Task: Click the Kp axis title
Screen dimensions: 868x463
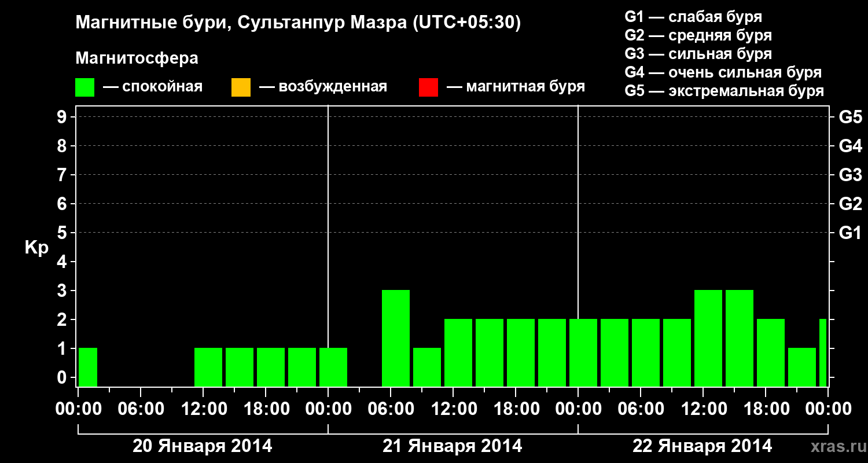Action: (x=36, y=248)
